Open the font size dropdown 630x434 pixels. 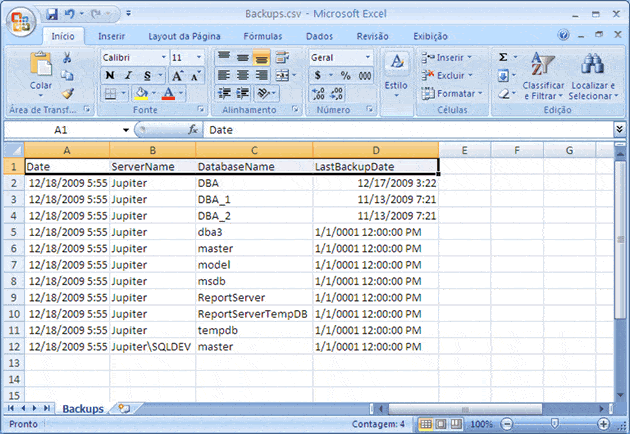pos(198,57)
